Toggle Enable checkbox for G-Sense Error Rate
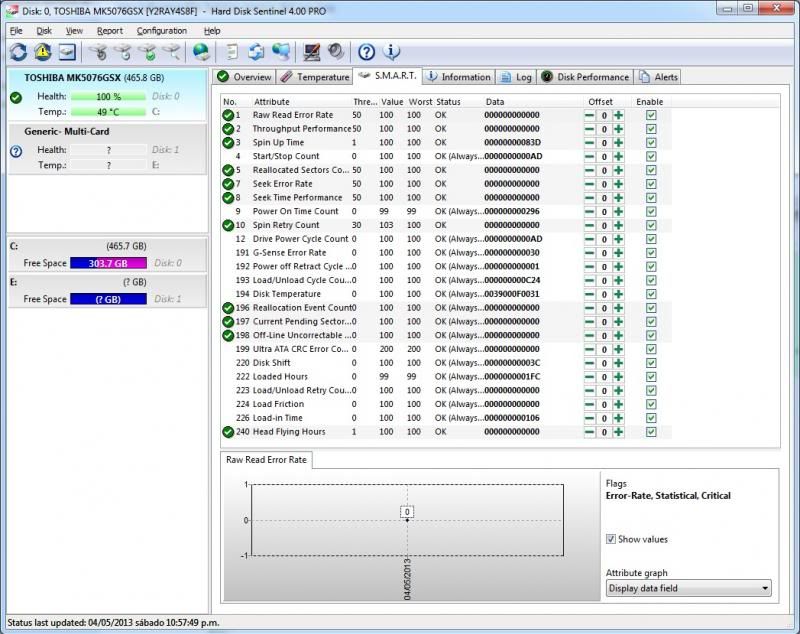The width and height of the screenshot is (800, 634). pos(651,253)
